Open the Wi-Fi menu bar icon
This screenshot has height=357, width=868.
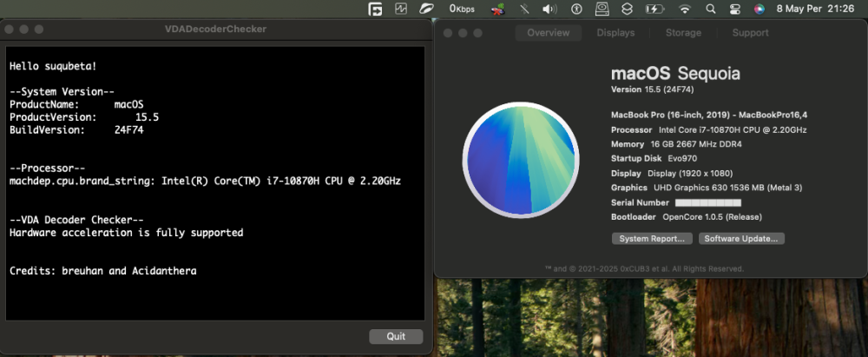tap(686, 9)
